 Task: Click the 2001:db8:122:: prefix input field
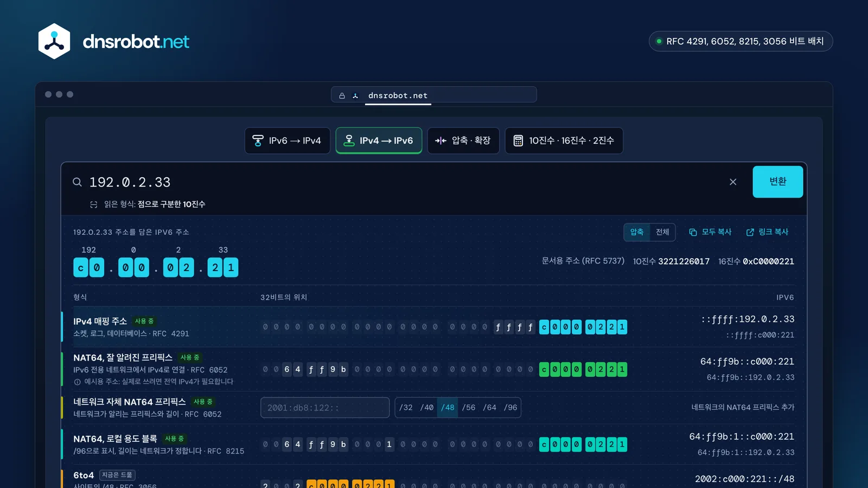325,408
